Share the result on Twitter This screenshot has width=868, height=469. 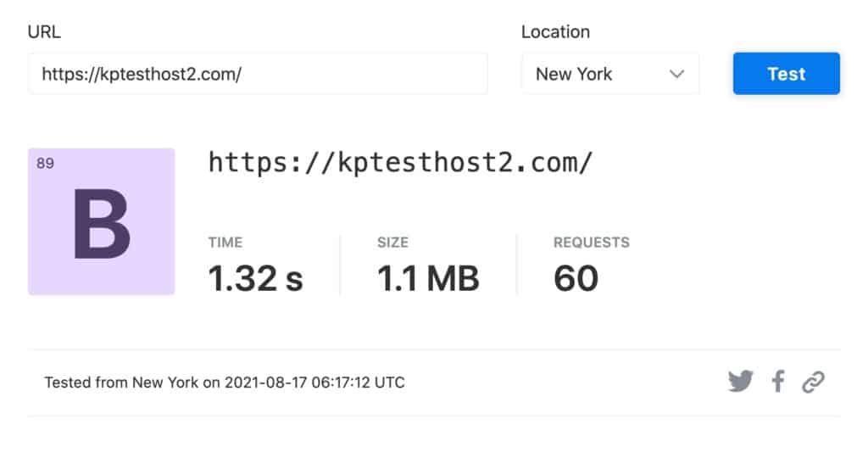[x=740, y=382]
